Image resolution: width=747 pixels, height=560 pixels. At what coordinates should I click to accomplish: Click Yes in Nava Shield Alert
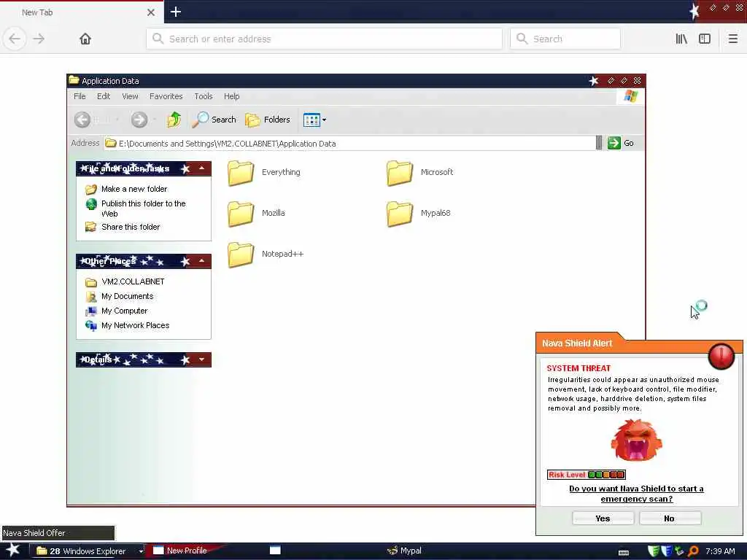coord(603,518)
